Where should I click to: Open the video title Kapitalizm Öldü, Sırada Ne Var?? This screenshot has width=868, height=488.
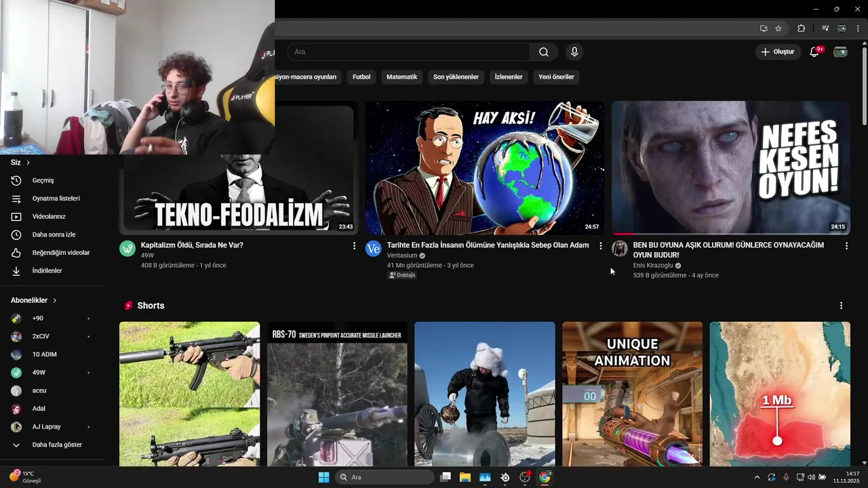pyautogui.click(x=192, y=245)
